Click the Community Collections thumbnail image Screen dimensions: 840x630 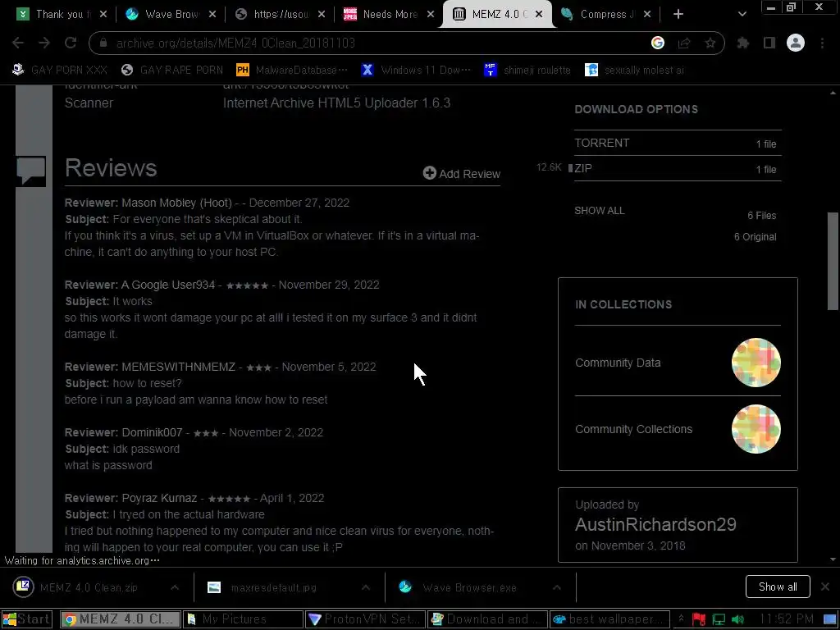[756, 429]
